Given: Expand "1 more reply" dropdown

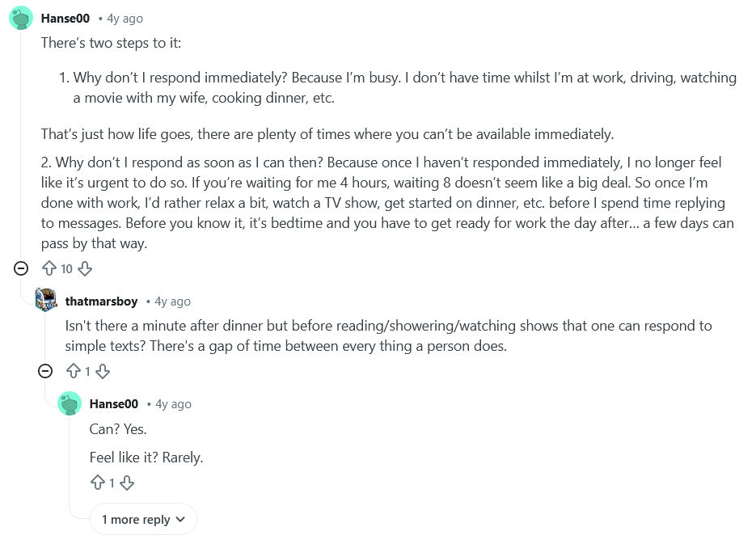Looking at the screenshot, I should pyautogui.click(x=144, y=520).
